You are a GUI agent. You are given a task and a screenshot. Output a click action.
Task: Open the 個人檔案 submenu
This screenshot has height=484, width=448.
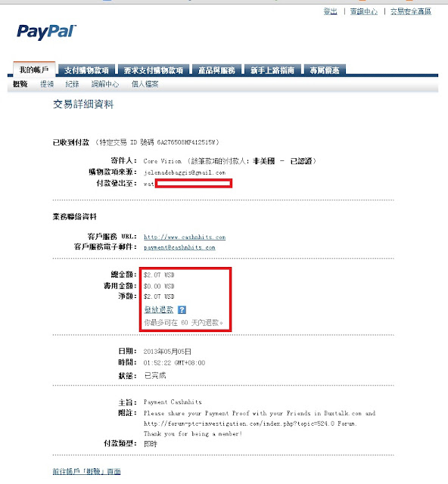[145, 84]
